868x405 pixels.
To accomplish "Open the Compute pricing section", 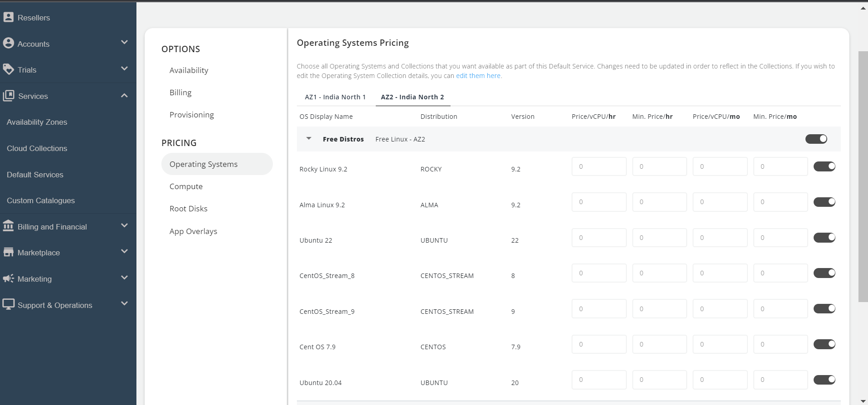I will click(186, 186).
